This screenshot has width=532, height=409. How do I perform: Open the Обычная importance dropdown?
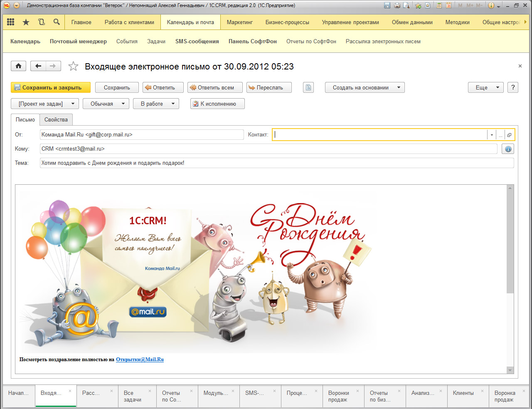106,104
